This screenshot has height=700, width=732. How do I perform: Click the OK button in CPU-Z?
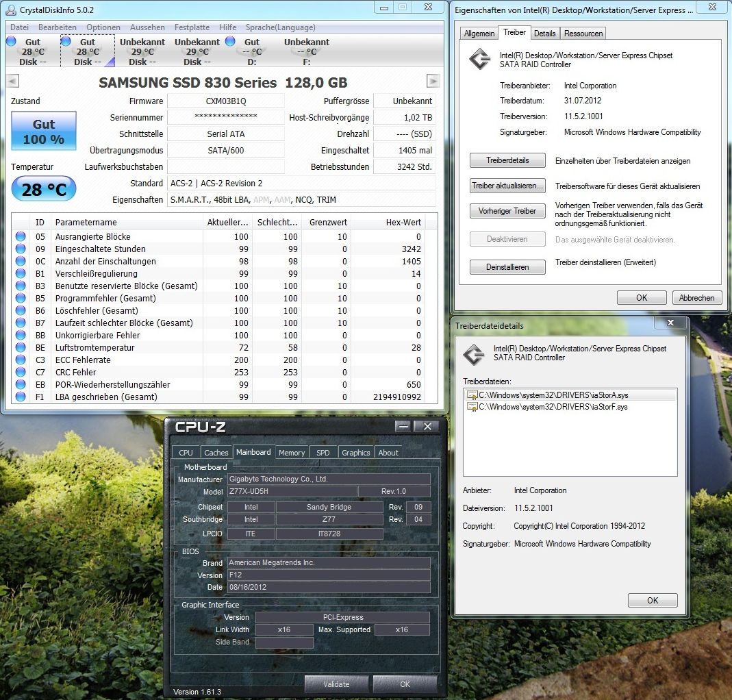(405, 684)
